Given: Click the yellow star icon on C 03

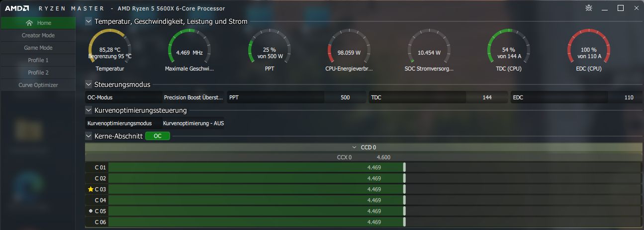Looking at the screenshot, I should point(91,189).
